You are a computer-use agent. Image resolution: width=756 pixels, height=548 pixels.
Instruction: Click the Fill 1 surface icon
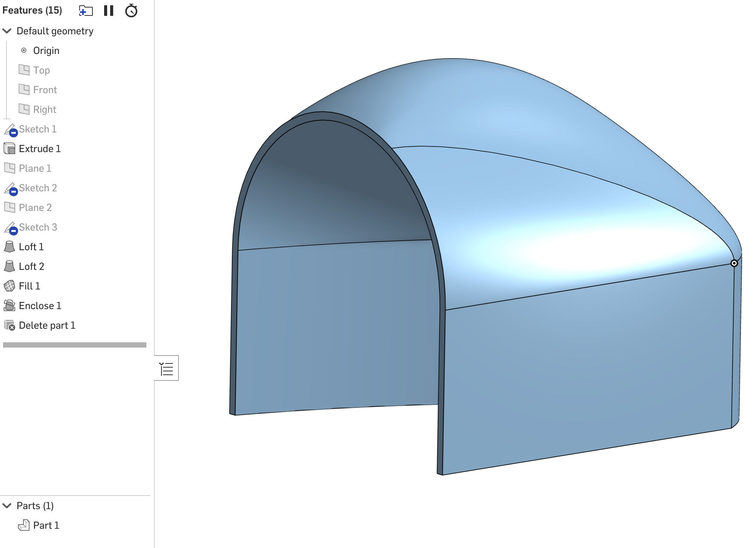[9, 286]
